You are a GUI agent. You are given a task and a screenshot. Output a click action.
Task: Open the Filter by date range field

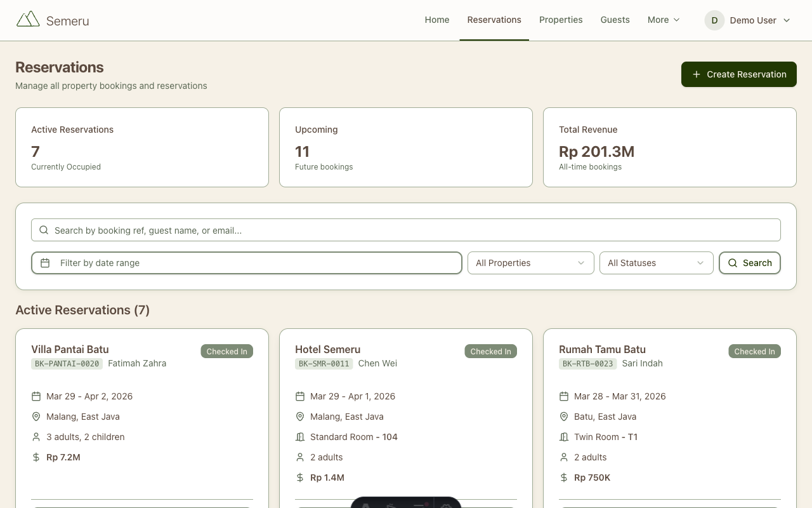point(247,263)
